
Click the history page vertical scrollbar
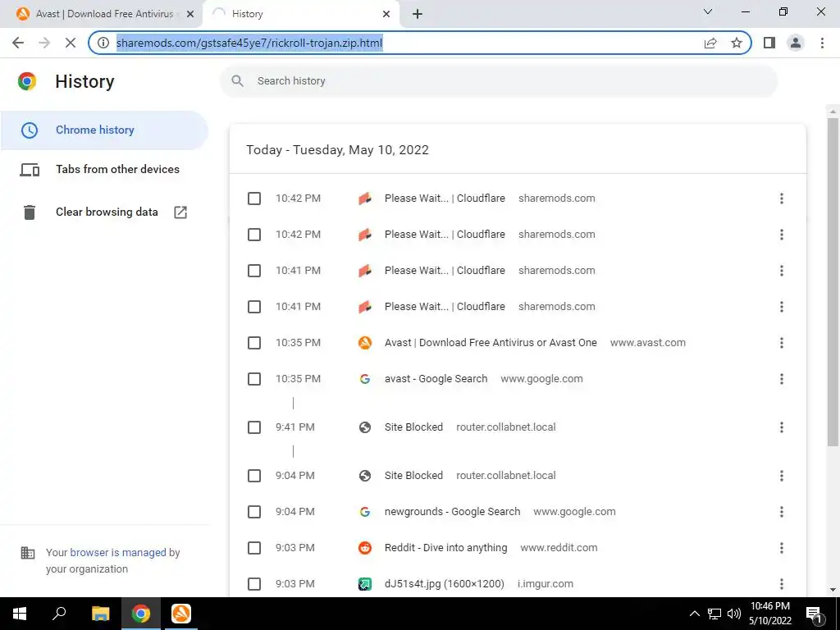click(x=833, y=281)
